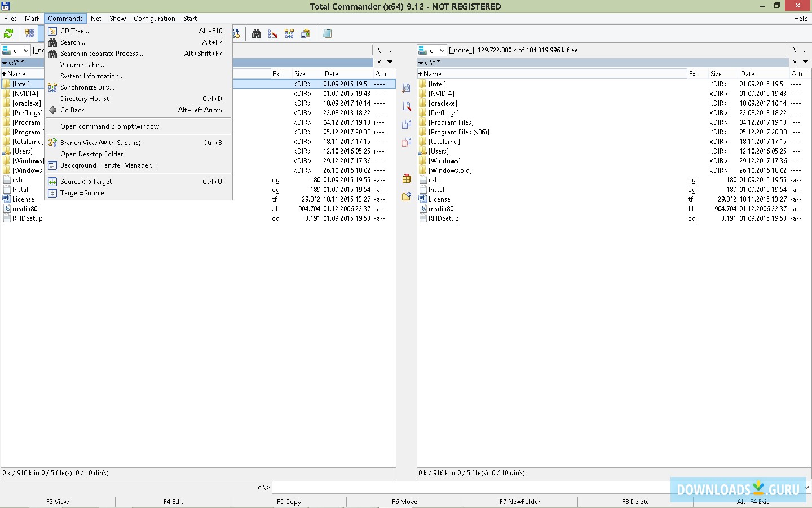Click the Delete files icon with red dotted outline
The image size is (812, 508).
(407, 142)
